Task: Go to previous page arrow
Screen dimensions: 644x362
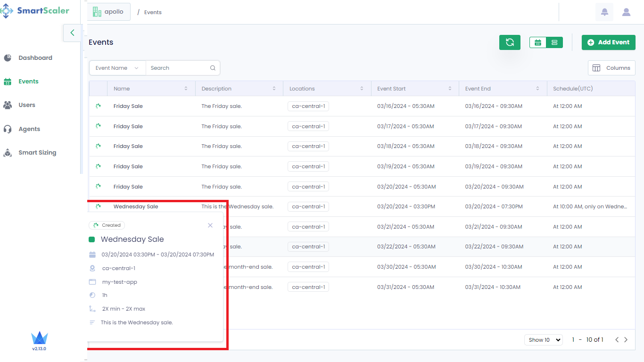Action: tap(617, 340)
